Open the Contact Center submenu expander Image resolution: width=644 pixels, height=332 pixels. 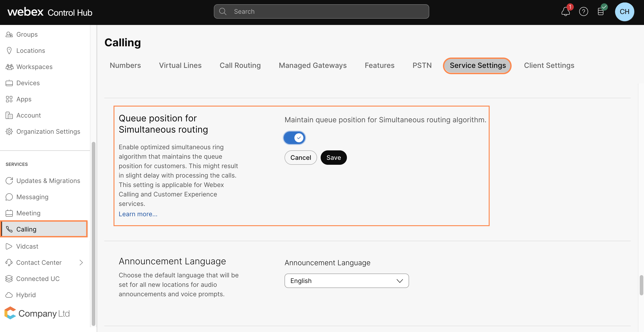(82, 262)
